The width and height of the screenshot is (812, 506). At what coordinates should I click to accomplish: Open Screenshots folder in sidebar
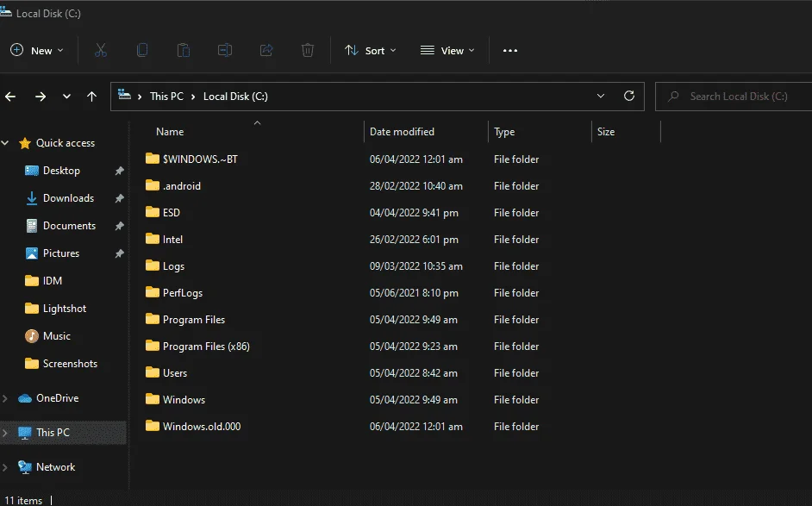pyautogui.click(x=70, y=364)
